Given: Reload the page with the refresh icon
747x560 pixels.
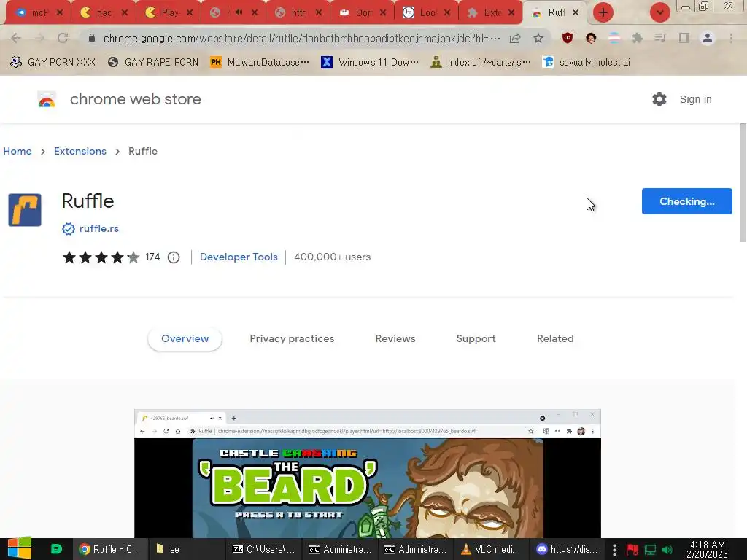Looking at the screenshot, I should pyautogui.click(x=63, y=38).
